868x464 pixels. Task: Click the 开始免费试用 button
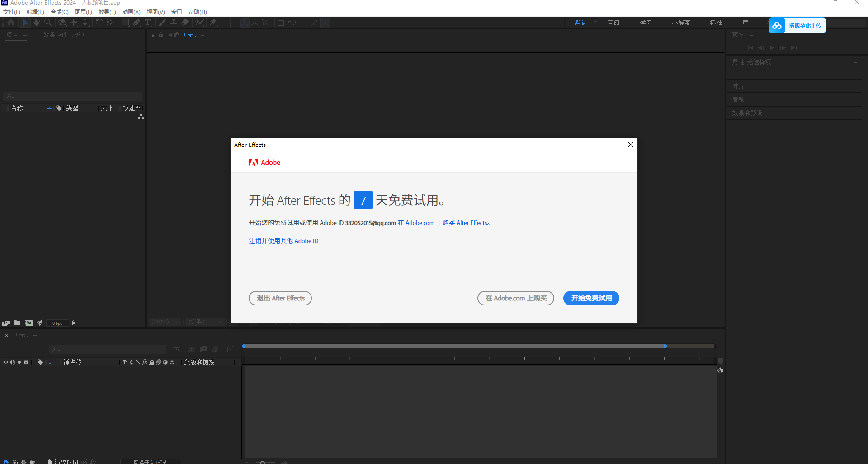tap(591, 298)
